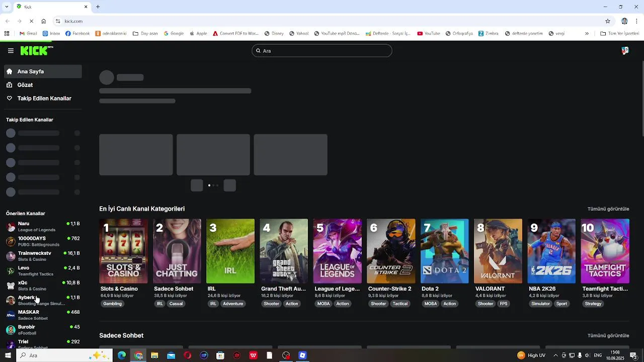Image resolution: width=644 pixels, height=362 pixels.
Task: Click the volume icon in tray
Action: [x=587, y=355]
